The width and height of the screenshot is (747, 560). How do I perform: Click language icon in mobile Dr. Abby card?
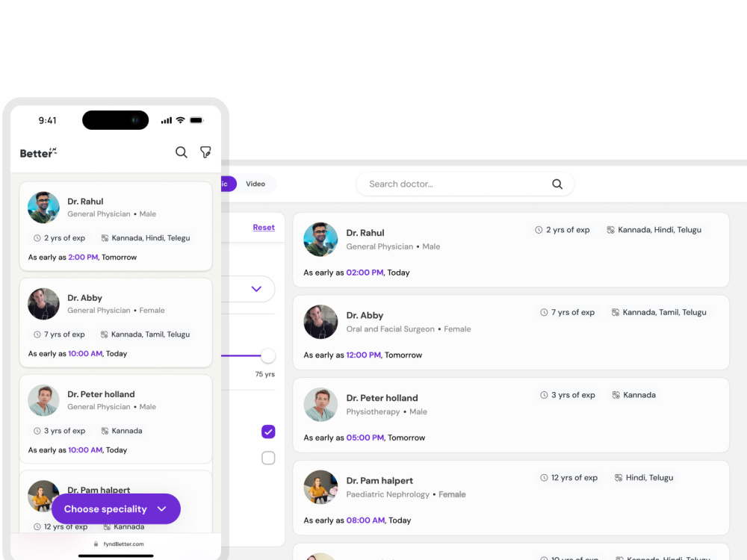click(105, 335)
